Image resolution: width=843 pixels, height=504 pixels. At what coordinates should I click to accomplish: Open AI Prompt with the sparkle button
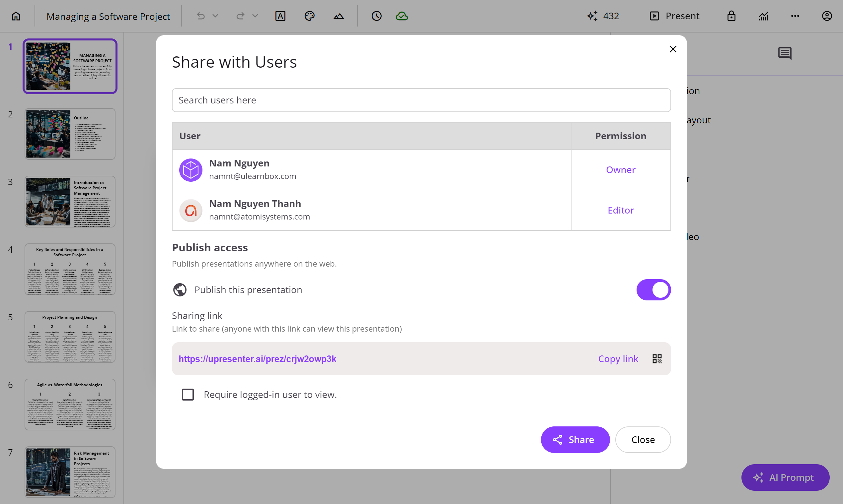[785, 477]
